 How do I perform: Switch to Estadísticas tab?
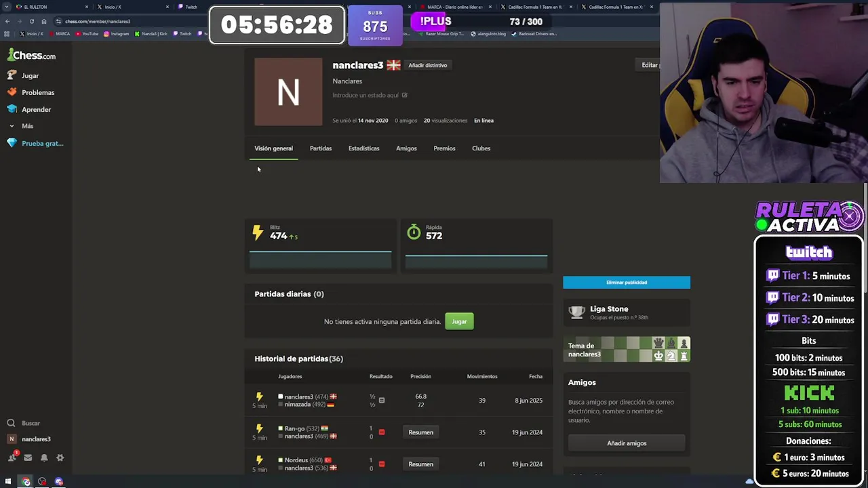pos(363,148)
